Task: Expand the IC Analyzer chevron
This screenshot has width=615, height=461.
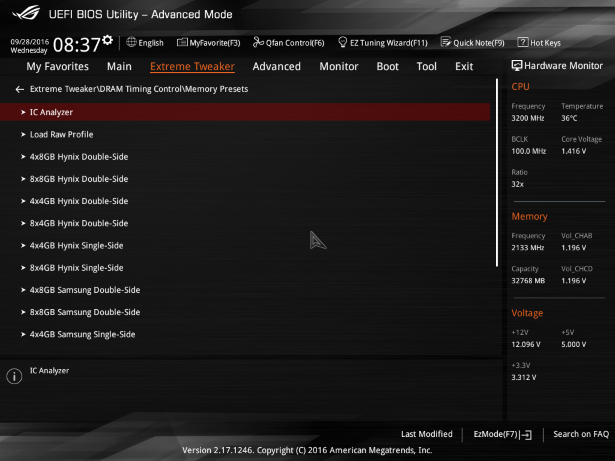Action: [23, 112]
